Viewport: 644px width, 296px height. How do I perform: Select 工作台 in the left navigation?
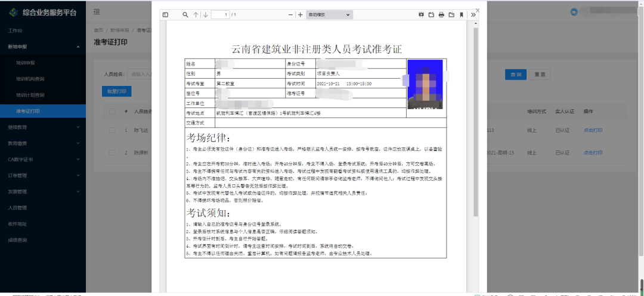pos(16,30)
